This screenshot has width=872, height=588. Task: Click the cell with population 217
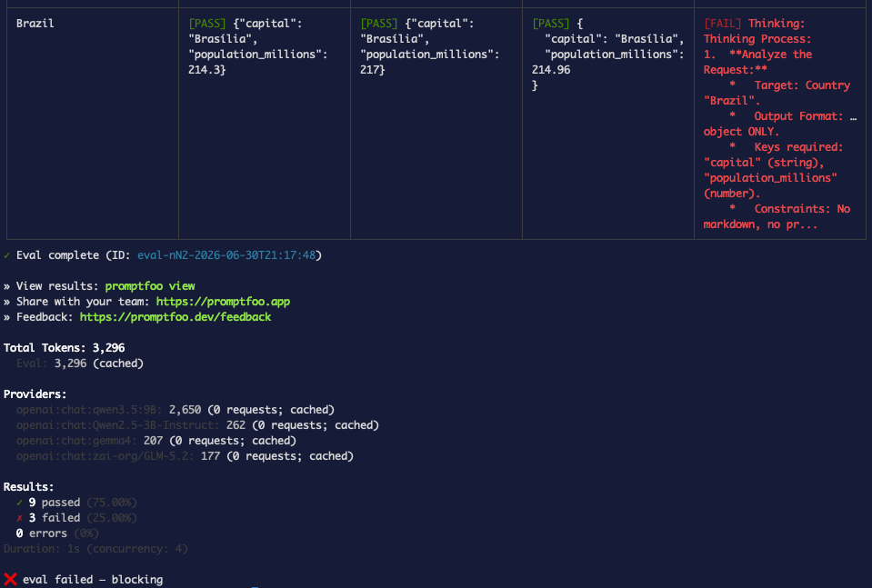point(436,124)
